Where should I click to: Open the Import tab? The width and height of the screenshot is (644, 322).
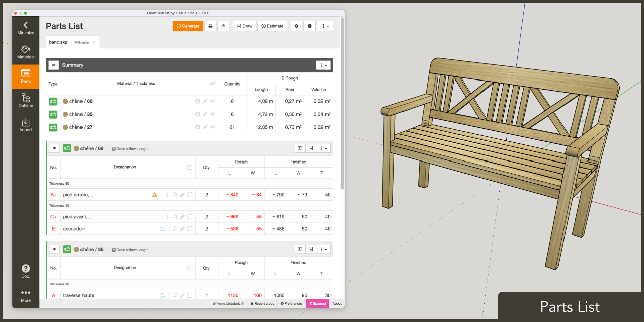click(26, 125)
